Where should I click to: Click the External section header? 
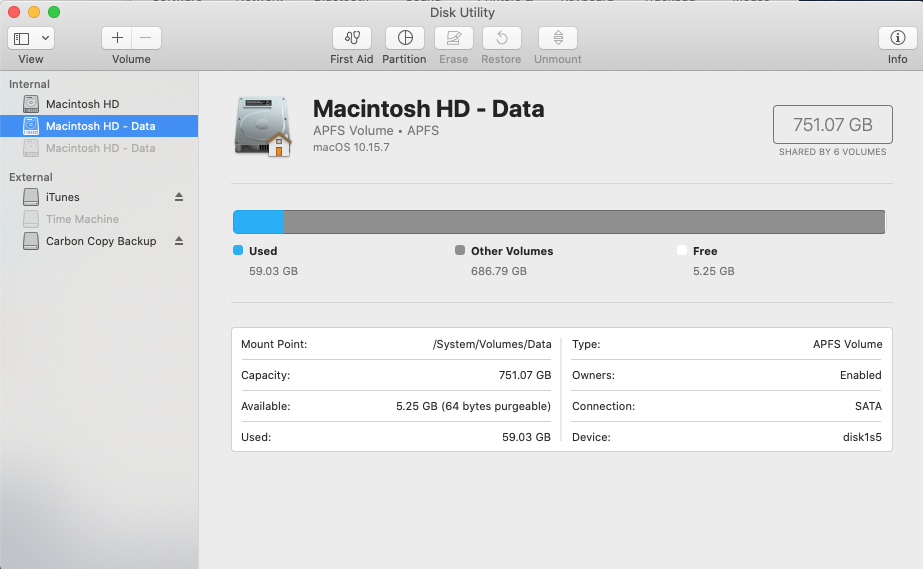(x=31, y=177)
